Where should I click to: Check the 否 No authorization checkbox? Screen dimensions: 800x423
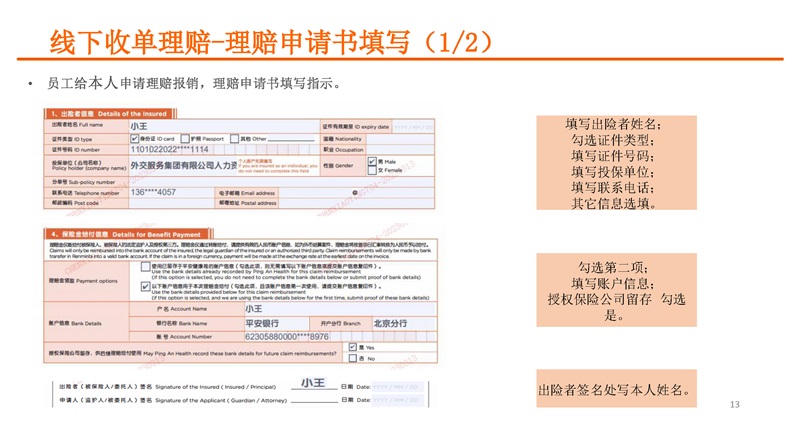[x=353, y=358]
